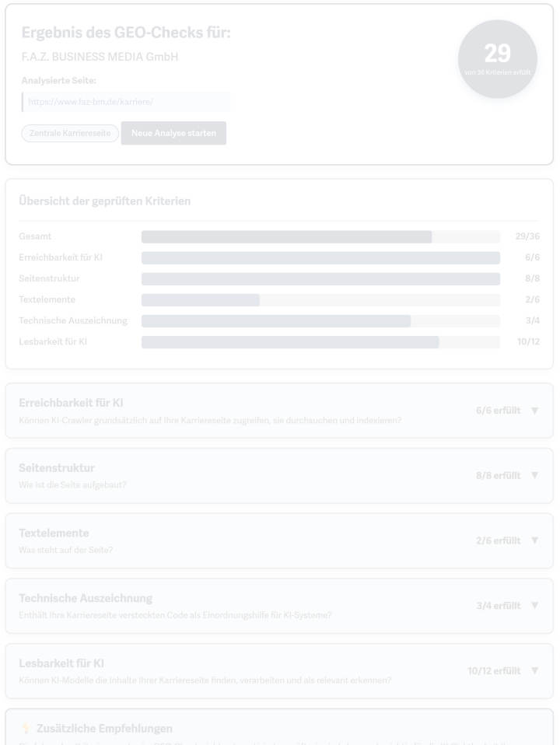Click the Gesamt progress bar

tap(320, 236)
